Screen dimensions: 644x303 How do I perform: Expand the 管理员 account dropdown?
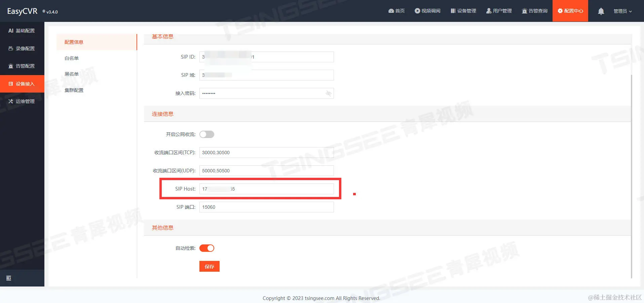tap(622, 11)
